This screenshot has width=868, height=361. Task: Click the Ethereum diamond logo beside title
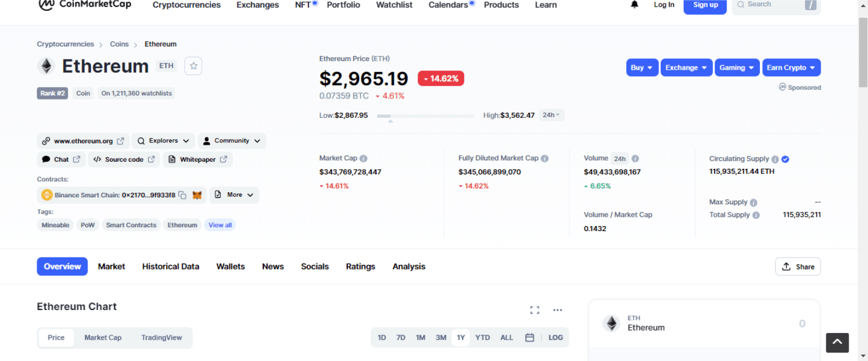pos(46,66)
